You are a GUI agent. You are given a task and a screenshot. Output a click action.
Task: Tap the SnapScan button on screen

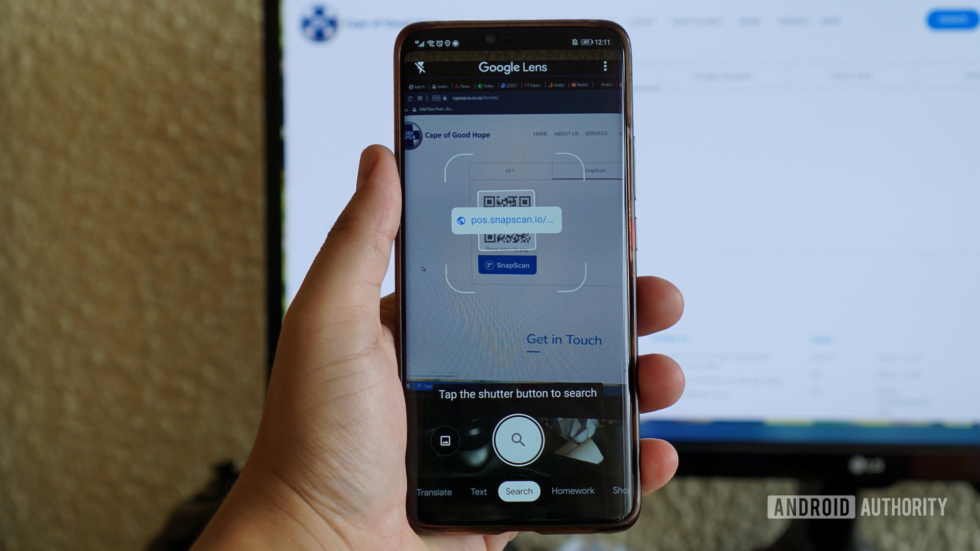click(x=507, y=264)
